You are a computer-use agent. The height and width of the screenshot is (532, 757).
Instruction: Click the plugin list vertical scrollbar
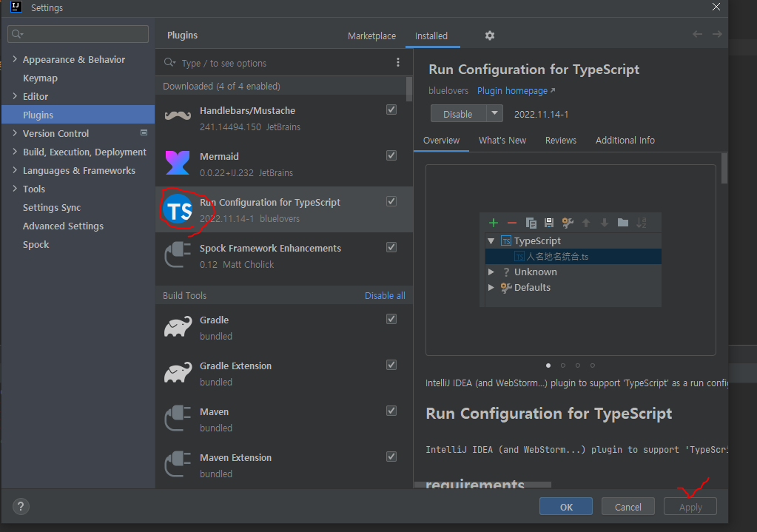click(409, 90)
